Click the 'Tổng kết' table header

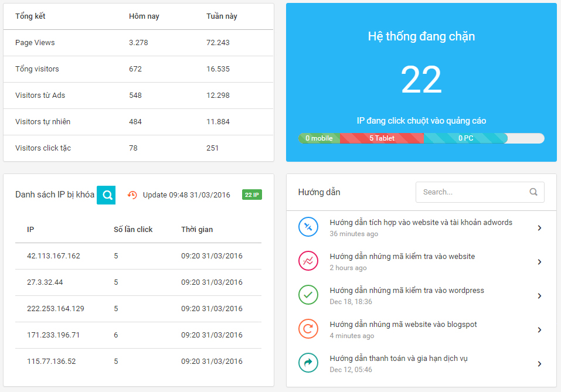pos(30,16)
